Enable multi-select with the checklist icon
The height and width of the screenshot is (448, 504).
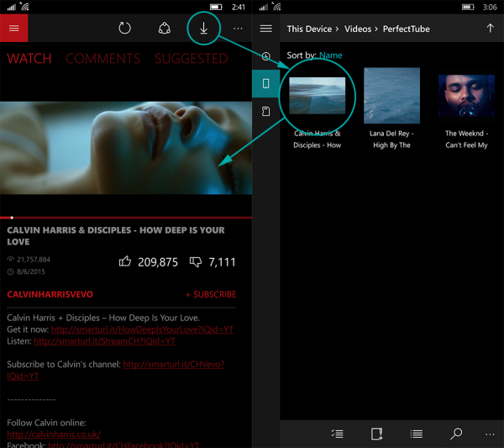pos(337,434)
